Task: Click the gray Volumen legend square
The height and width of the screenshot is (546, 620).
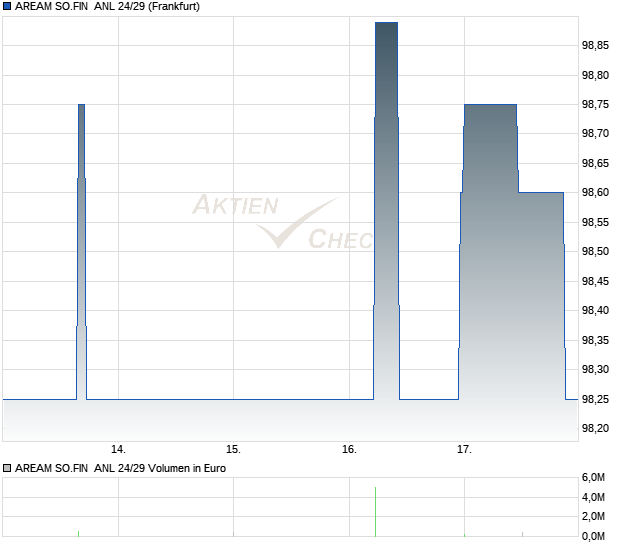Action: (x=7, y=468)
